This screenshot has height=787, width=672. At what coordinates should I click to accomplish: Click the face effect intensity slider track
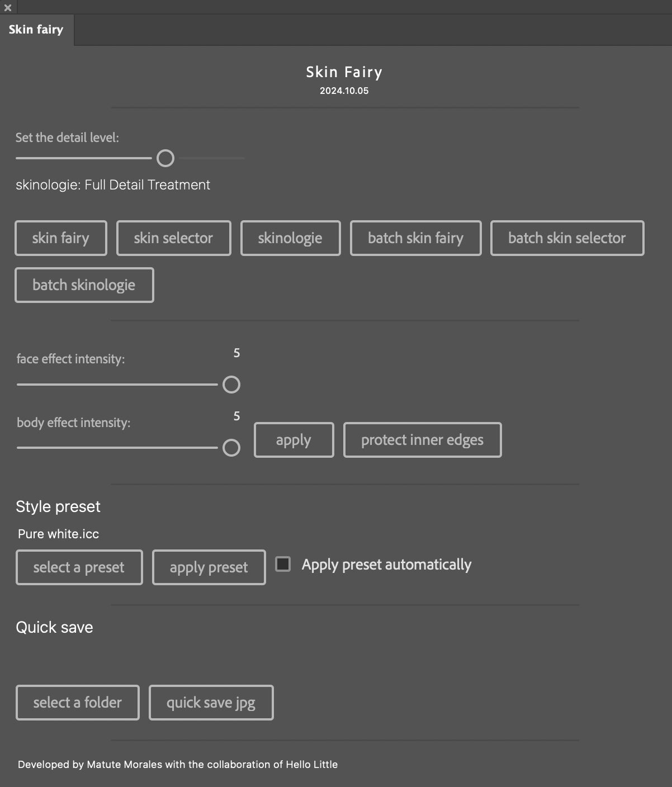click(117, 385)
